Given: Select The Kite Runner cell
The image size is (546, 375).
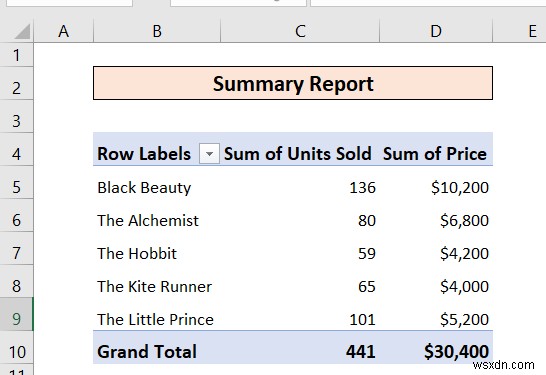Looking at the screenshot, I should [x=157, y=281].
